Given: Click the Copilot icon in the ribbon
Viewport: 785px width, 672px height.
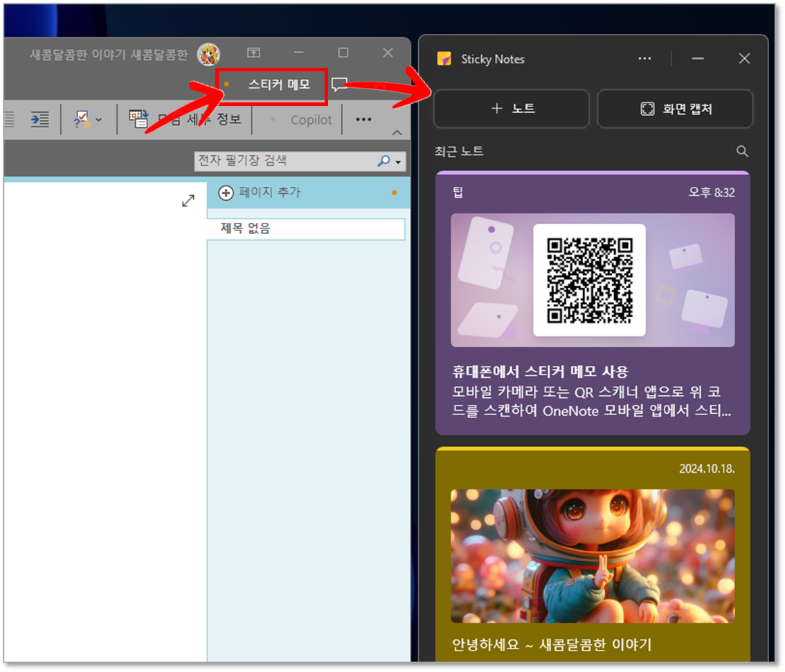Looking at the screenshot, I should click(x=310, y=119).
